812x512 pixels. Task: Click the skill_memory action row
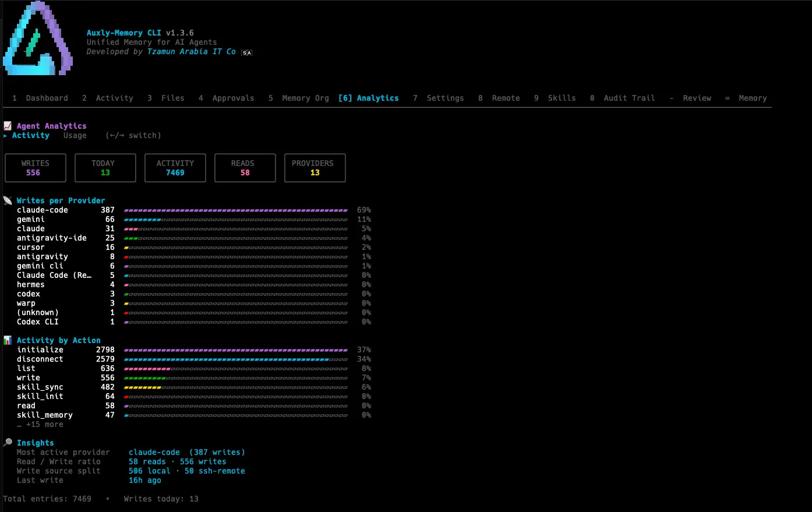click(194, 415)
